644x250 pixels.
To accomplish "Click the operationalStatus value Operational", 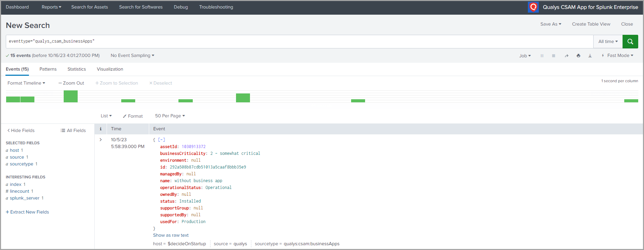I will 218,188.
